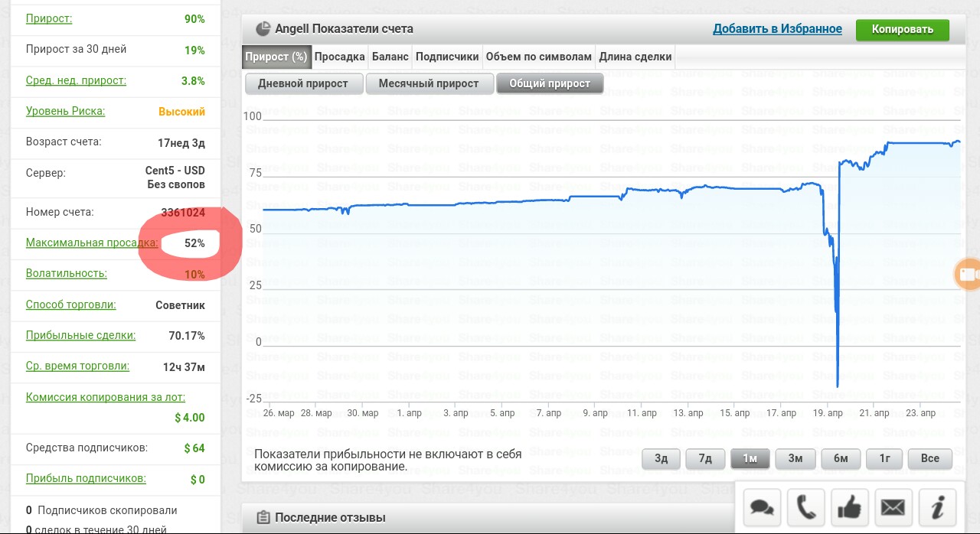The image size is (980, 534).
Task: Show the Месячный прирост chart
Action: pos(430,83)
